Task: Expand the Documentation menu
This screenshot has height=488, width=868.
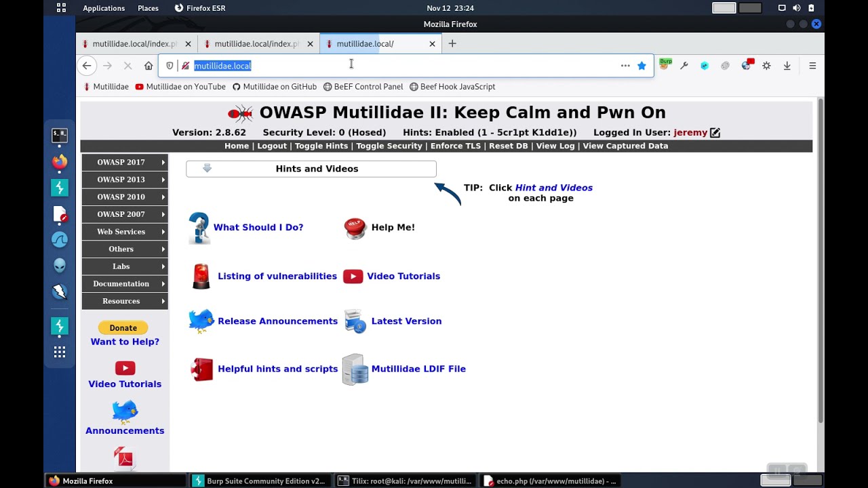Action: tap(125, 284)
